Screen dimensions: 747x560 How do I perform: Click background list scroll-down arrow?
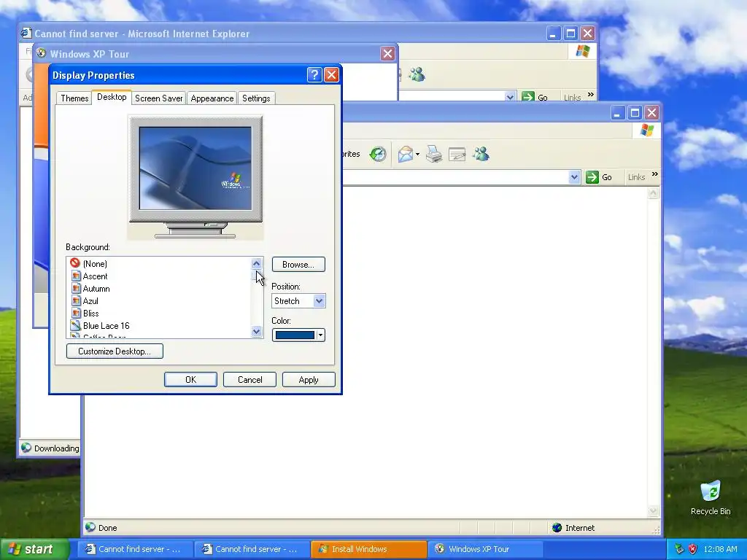pos(256,332)
